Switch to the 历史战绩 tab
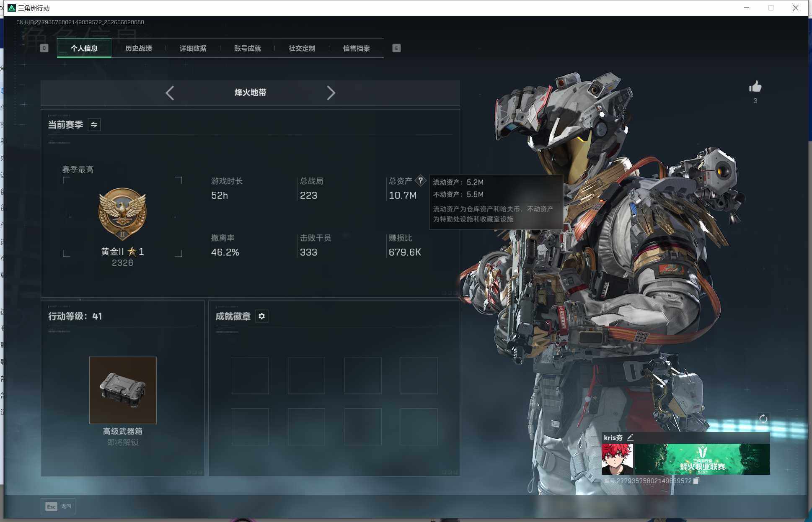The height and width of the screenshot is (522, 812). [x=139, y=48]
